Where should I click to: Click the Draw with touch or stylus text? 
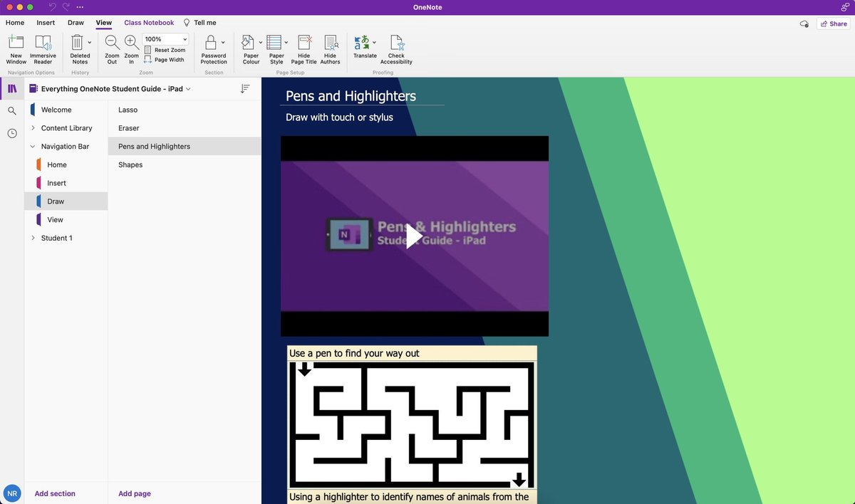[x=339, y=117]
